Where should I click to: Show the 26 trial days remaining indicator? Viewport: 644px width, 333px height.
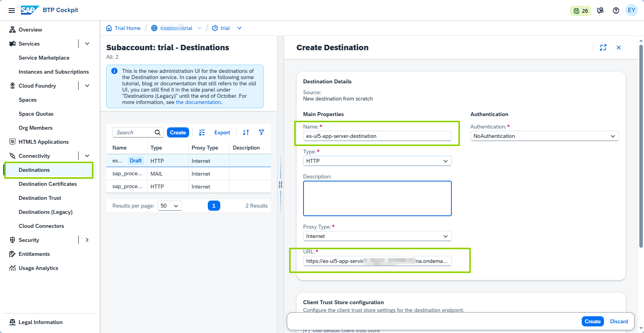point(581,11)
